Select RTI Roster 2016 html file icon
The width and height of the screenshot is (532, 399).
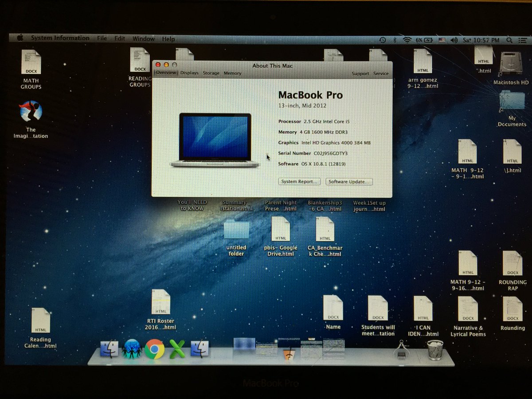pos(160,302)
